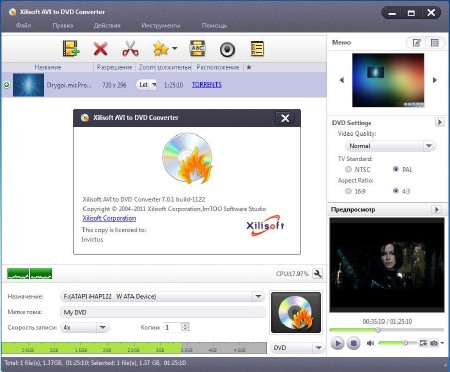450x372 pixels.
Task: Follow the Xilisoft Corporation link
Action: 109,218
